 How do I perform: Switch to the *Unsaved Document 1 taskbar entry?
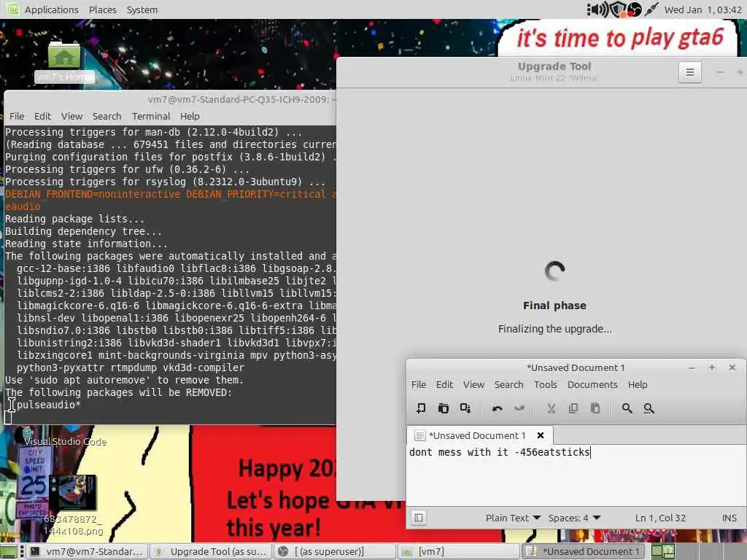583,551
